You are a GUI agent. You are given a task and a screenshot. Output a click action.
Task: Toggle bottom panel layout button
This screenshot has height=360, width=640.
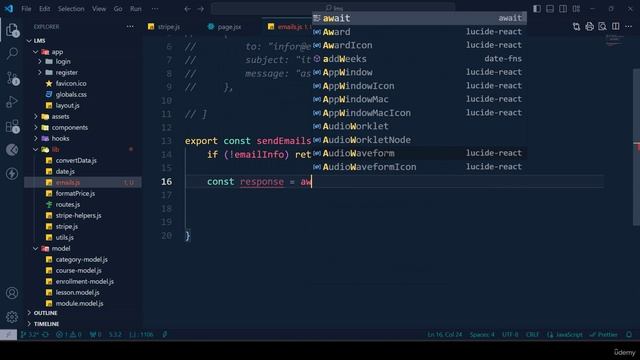pyautogui.click(x=550, y=9)
